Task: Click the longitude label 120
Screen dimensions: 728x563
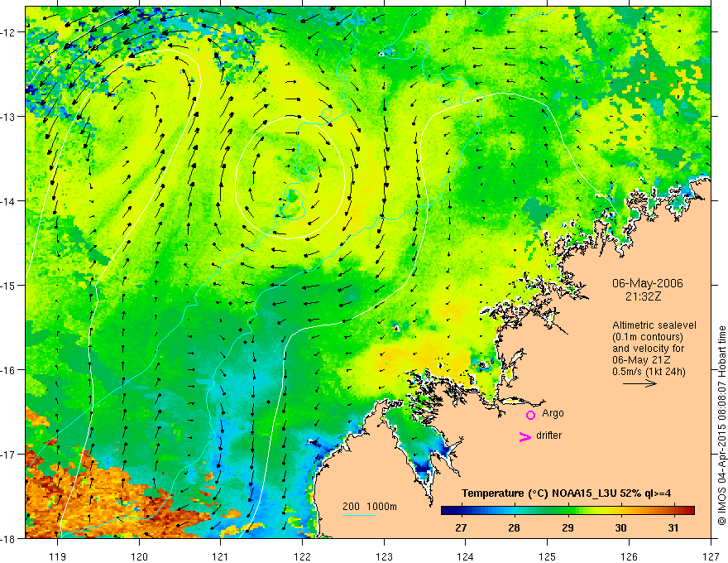Action: (x=139, y=556)
